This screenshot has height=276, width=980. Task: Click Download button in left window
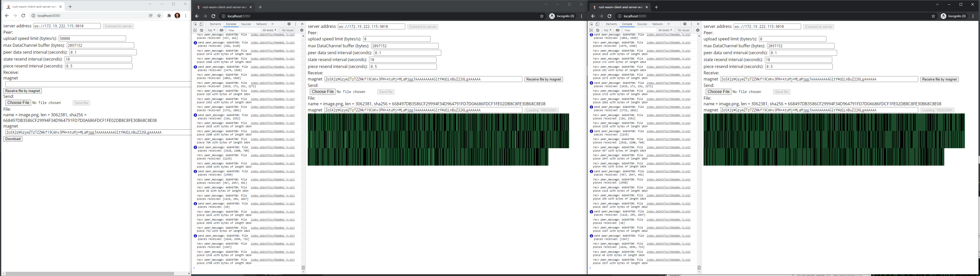[13, 139]
